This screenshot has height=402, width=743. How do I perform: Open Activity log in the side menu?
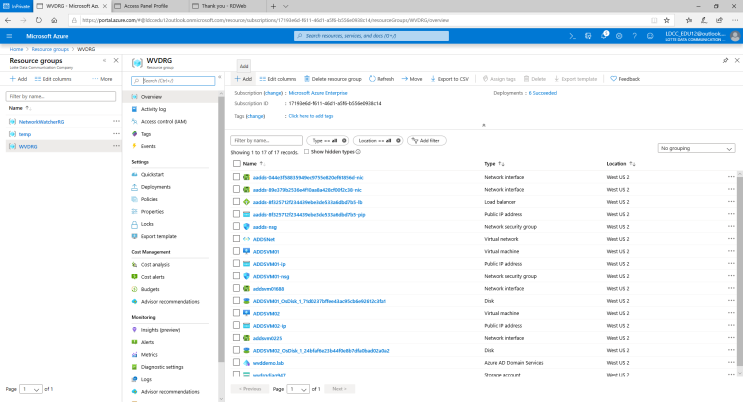click(x=154, y=109)
